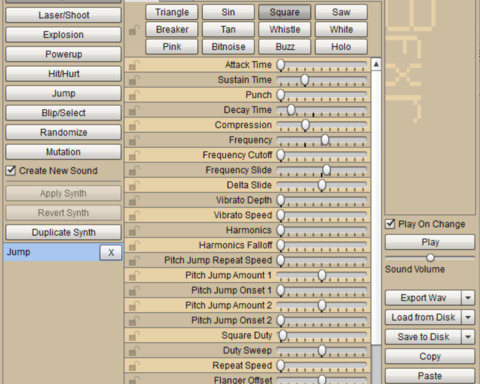Image resolution: width=480 pixels, height=384 pixels.
Task: Select the Buzz wave type
Action: [x=285, y=47]
